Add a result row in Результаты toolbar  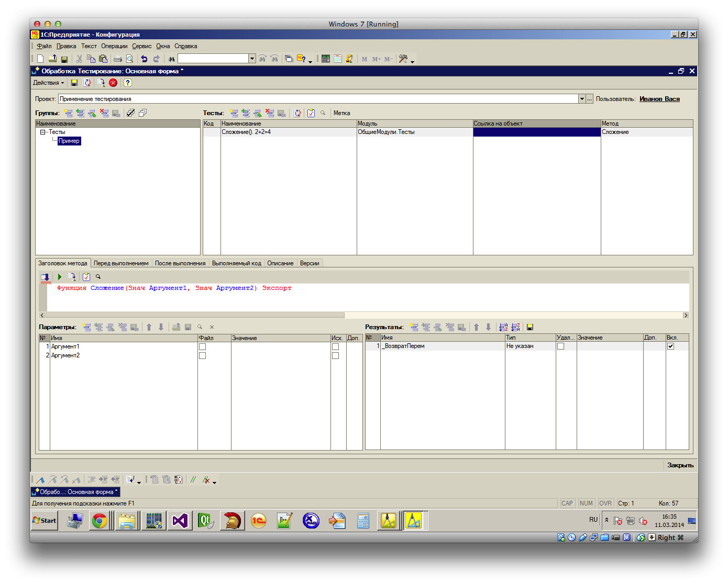[414, 327]
